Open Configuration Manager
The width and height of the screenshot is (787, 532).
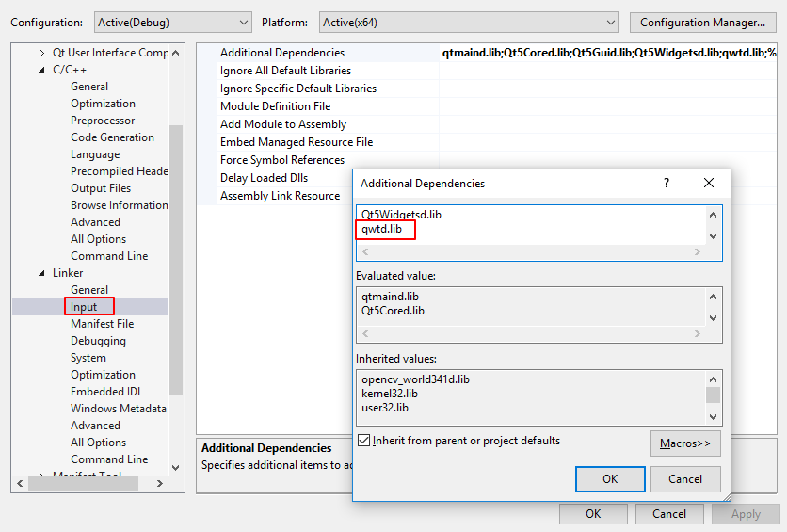tap(701, 23)
